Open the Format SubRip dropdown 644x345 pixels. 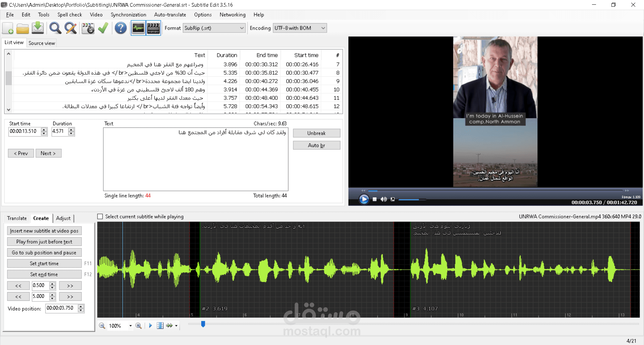click(214, 28)
